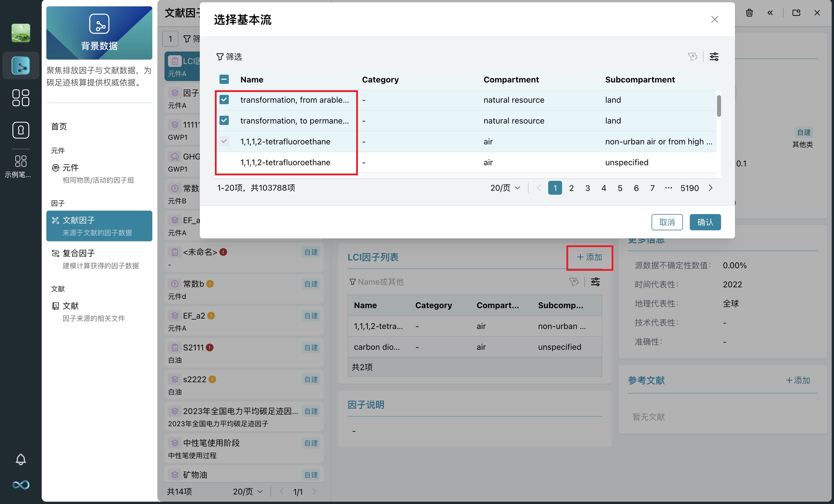The width and height of the screenshot is (834, 504).
Task: Open the example project grid icon
Action: (x=21, y=161)
